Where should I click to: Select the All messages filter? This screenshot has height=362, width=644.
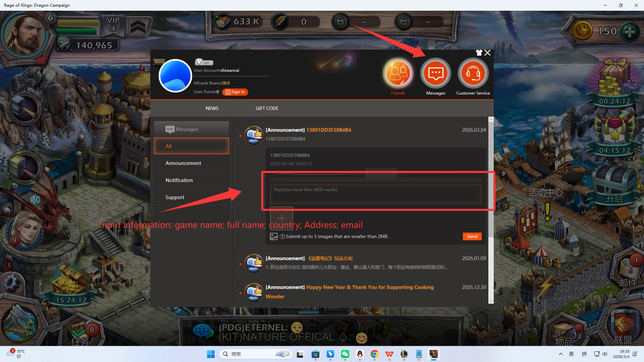point(191,146)
